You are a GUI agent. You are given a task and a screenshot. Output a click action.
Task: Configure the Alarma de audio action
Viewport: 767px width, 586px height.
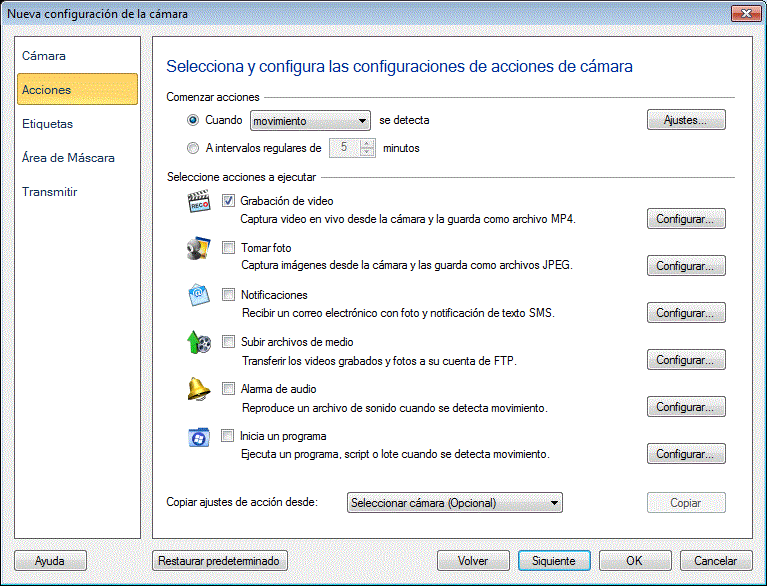pos(685,407)
